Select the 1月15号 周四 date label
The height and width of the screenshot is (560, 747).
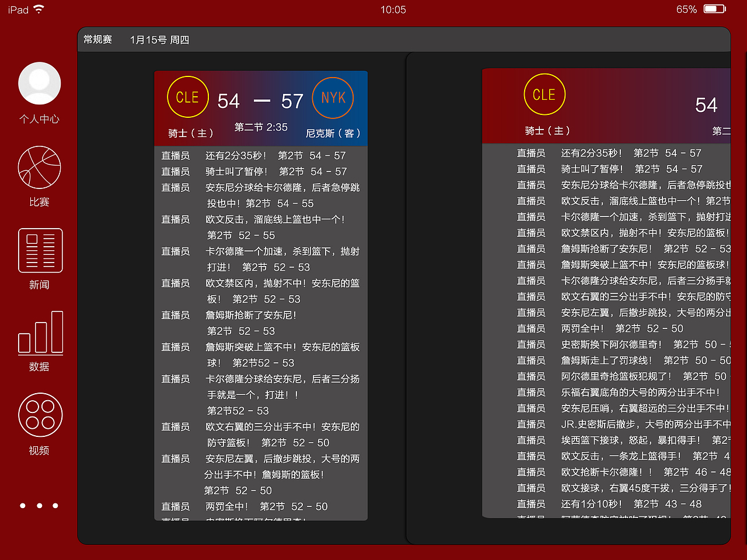tap(159, 40)
